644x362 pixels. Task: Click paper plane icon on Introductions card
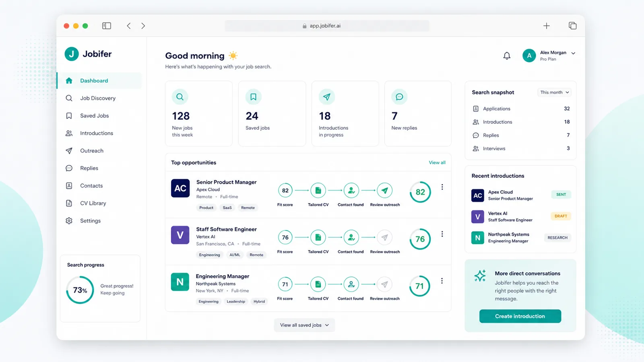[x=327, y=97]
